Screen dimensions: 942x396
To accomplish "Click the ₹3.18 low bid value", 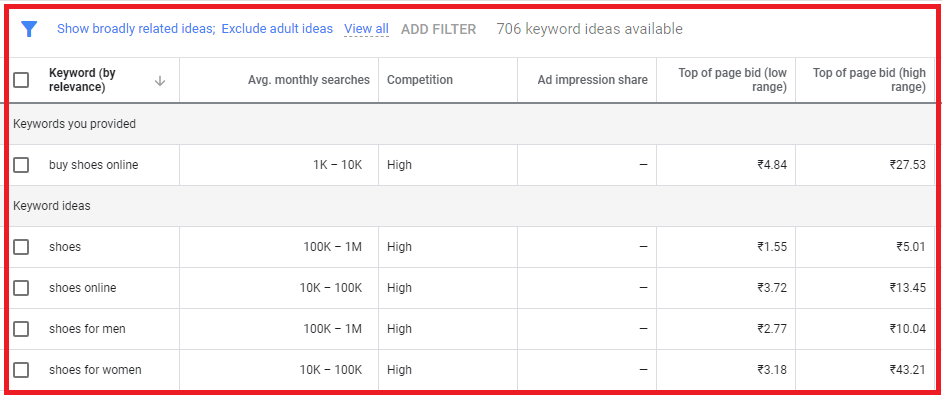I will point(772,370).
